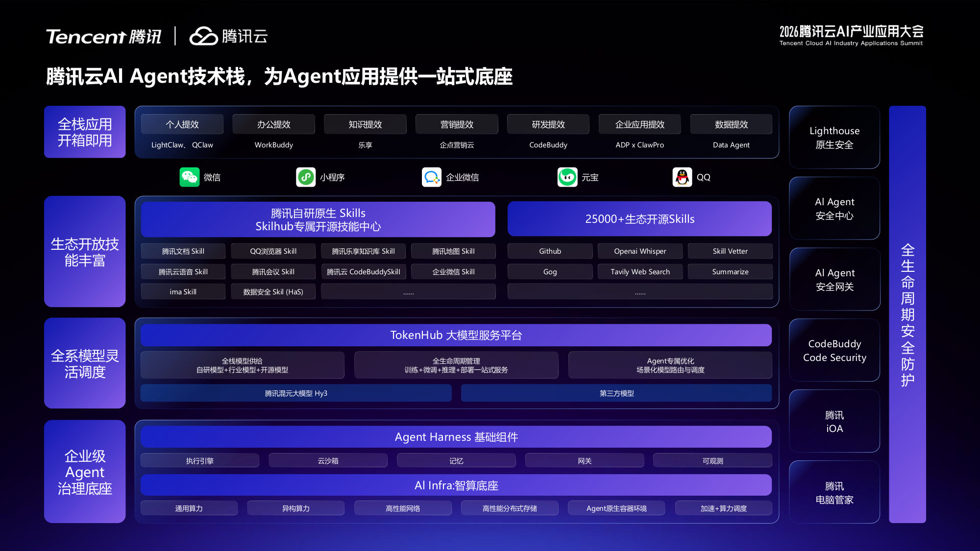This screenshot has width=980, height=551.
Task: Click the 加速+算力调度 box
Action: point(724,508)
